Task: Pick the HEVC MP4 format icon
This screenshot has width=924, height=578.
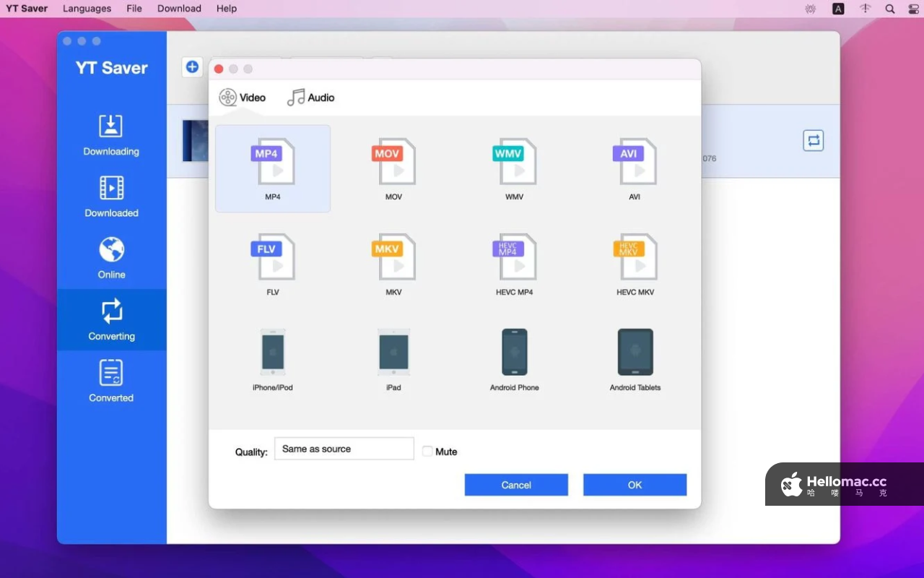Action: point(515,256)
